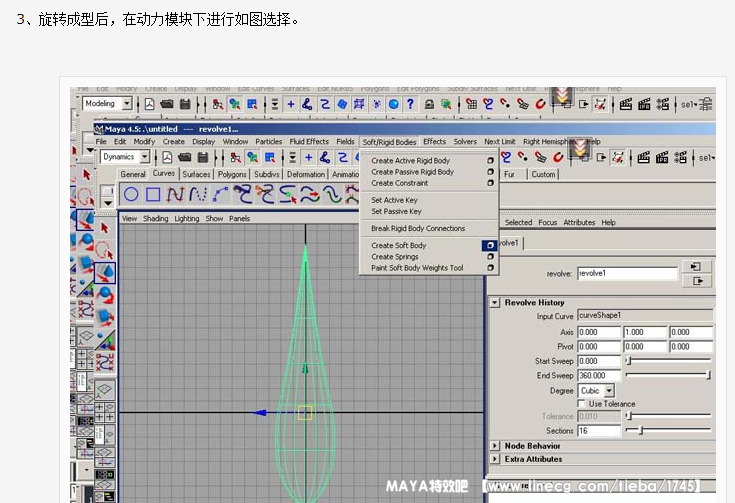The image size is (735, 503).
Task: Open option box for Create Active Rigid Body
Action: tap(490, 160)
